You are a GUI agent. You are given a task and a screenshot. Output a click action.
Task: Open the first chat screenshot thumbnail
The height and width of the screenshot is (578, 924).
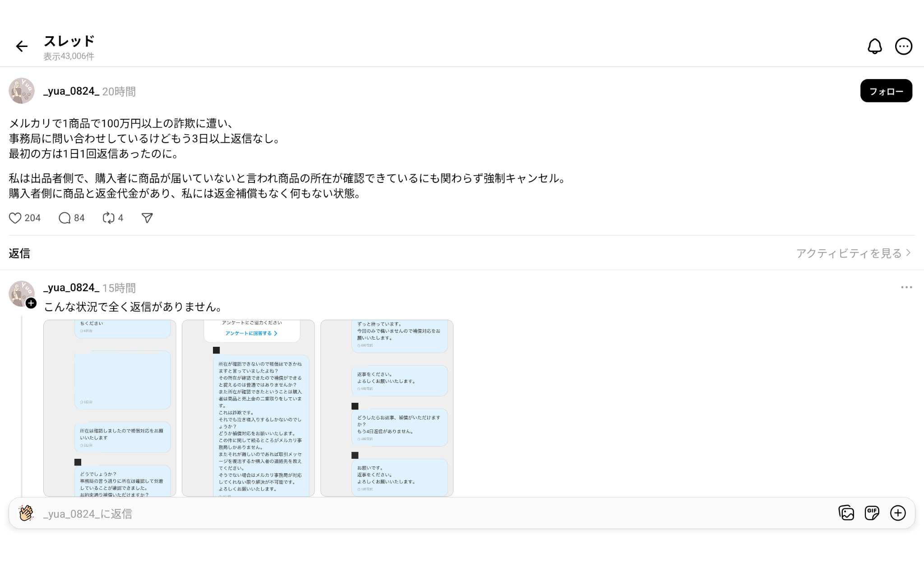click(110, 408)
